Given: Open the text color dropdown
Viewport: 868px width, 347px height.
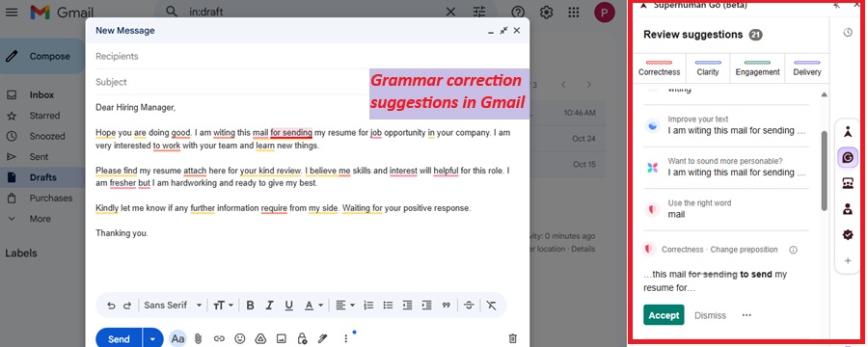Looking at the screenshot, I should click(x=313, y=306).
